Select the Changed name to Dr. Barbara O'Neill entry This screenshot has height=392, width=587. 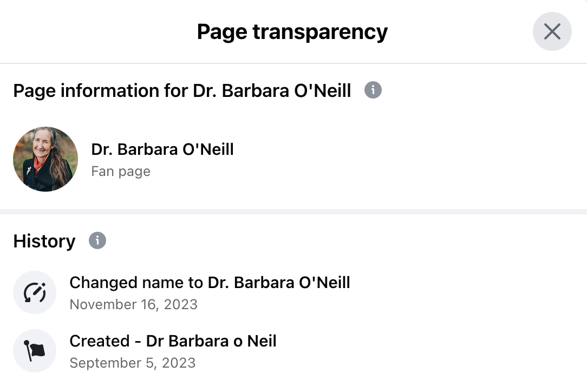(x=210, y=283)
